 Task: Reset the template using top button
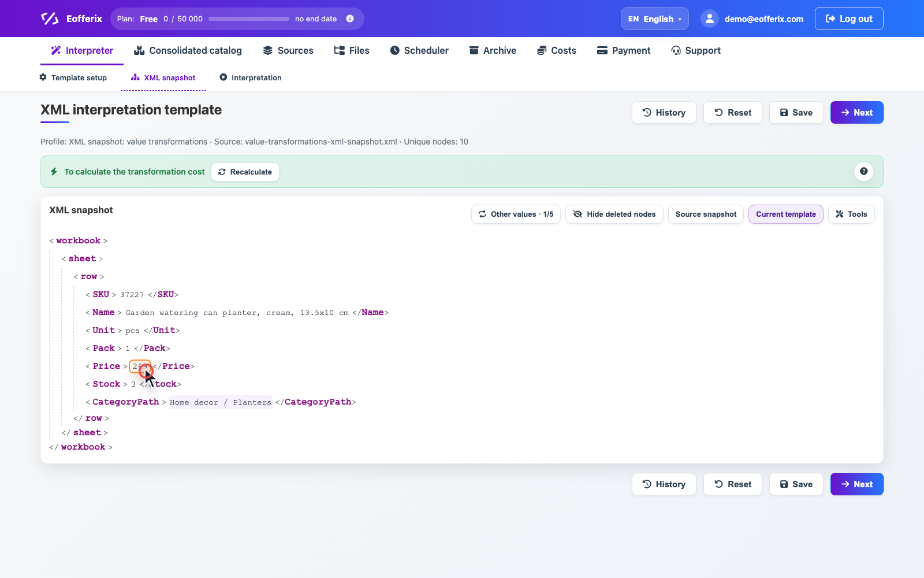(733, 113)
